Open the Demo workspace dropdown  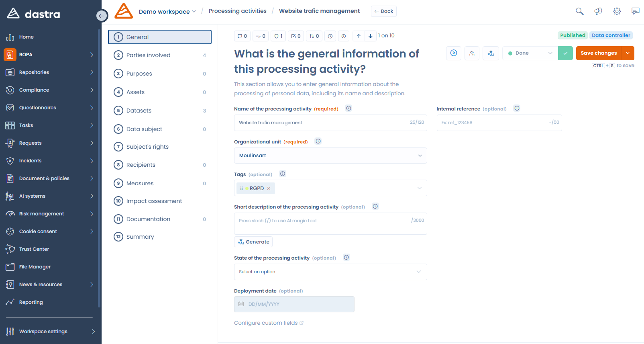167,12
